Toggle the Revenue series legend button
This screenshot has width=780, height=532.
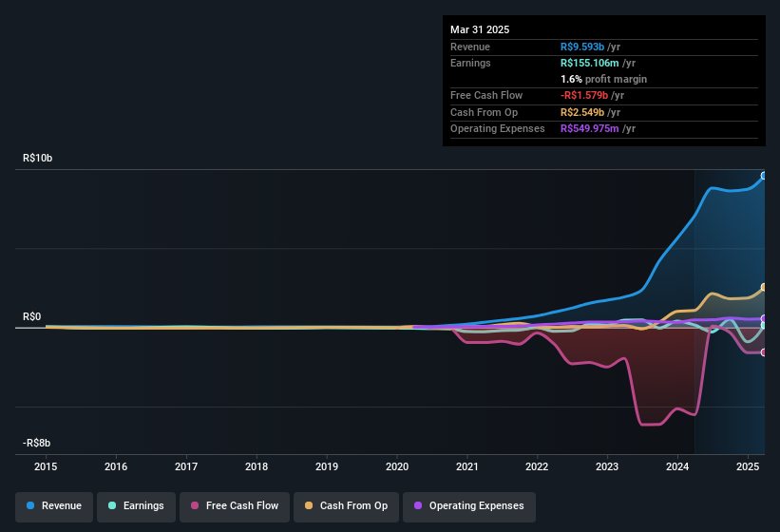54,506
